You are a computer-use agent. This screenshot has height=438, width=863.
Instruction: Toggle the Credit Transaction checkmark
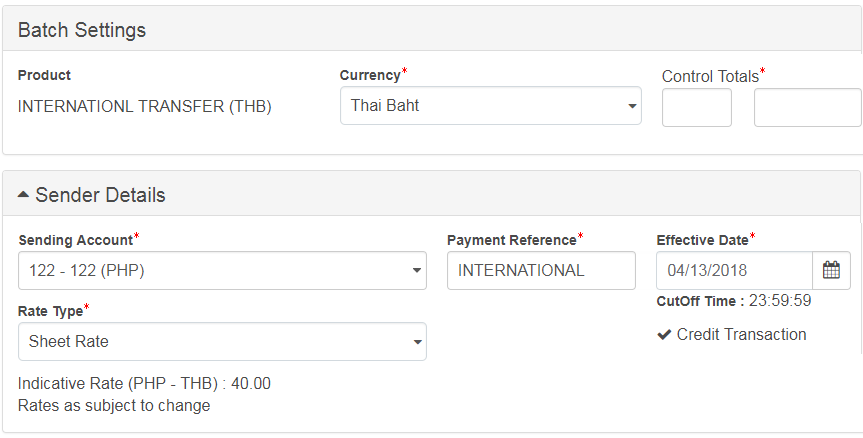[664, 335]
